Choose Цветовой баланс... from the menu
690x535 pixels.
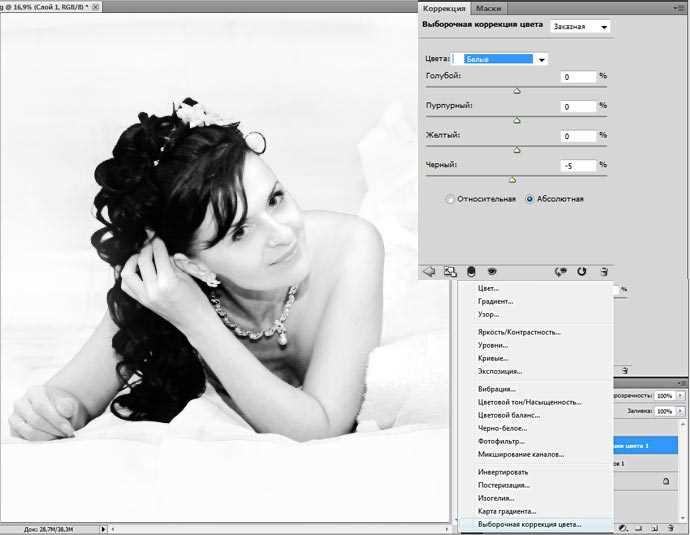point(509,415)
